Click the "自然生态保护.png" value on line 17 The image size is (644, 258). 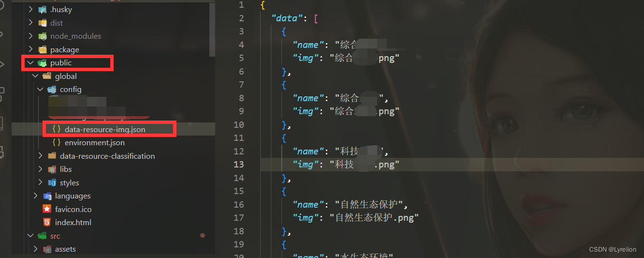coord(375,218)
